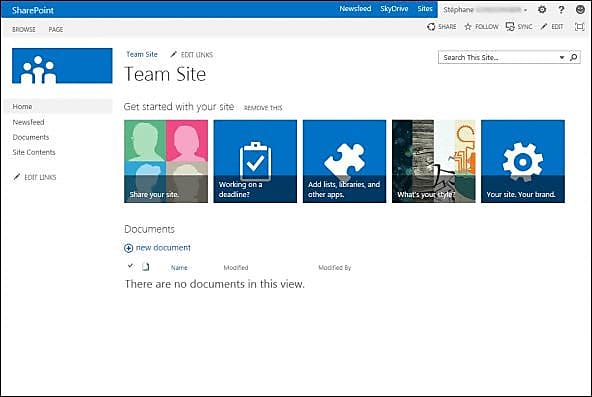Click the new document link
Image resolution: width=592 pixels, height=397 pixels.
[x=163, y=248]
